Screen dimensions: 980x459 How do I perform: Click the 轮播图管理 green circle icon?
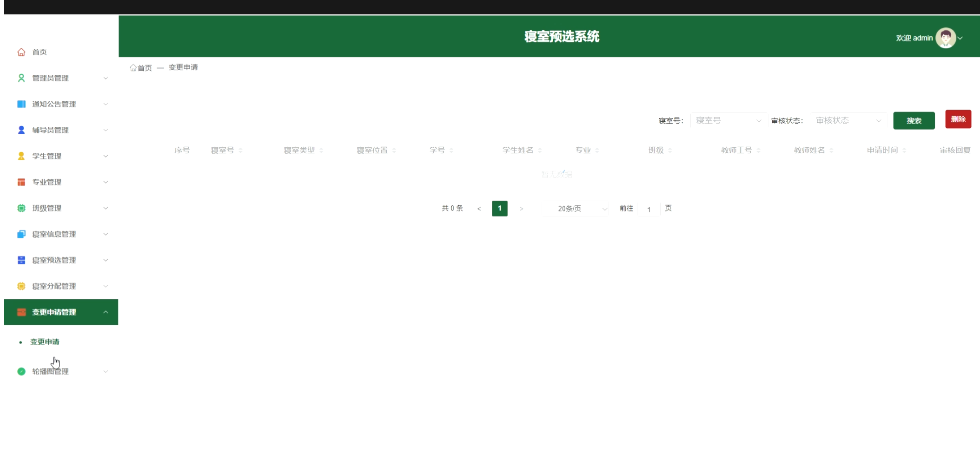pos(21,372)
